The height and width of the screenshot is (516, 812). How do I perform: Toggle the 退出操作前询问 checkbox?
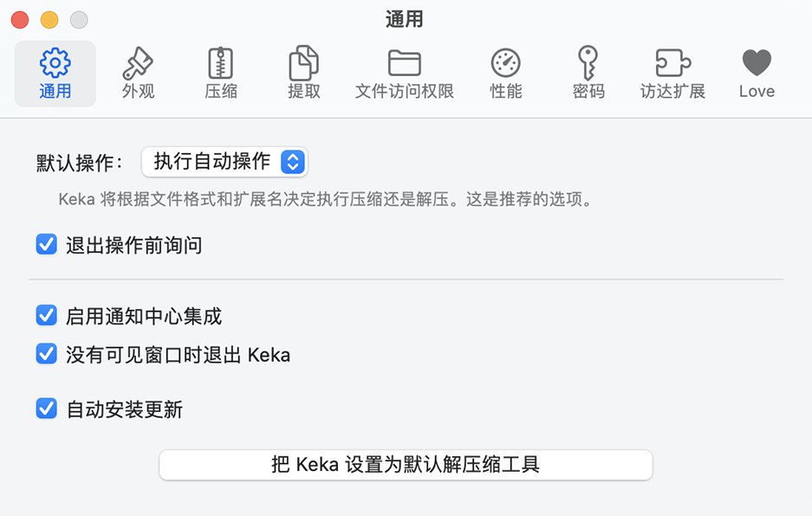point(47,245)
